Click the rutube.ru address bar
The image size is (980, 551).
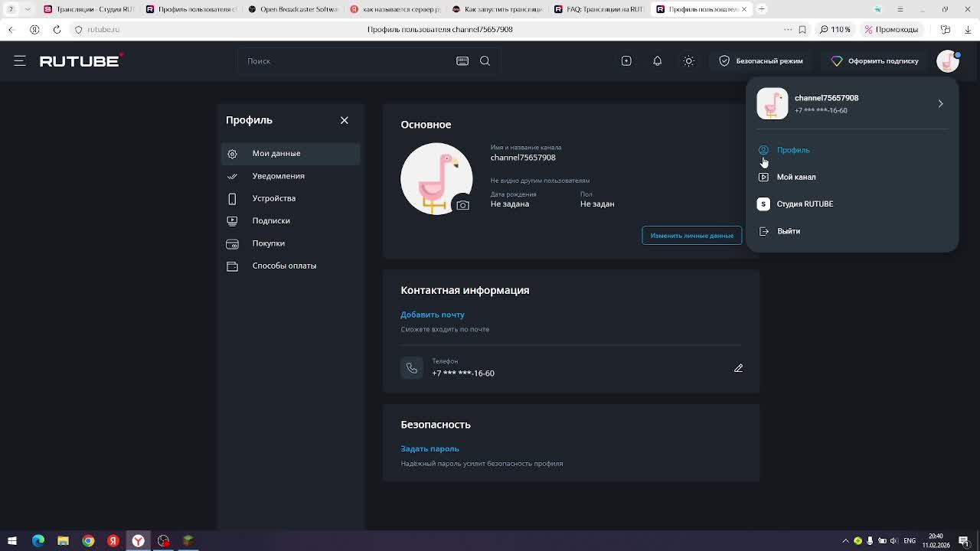(103, 29)
